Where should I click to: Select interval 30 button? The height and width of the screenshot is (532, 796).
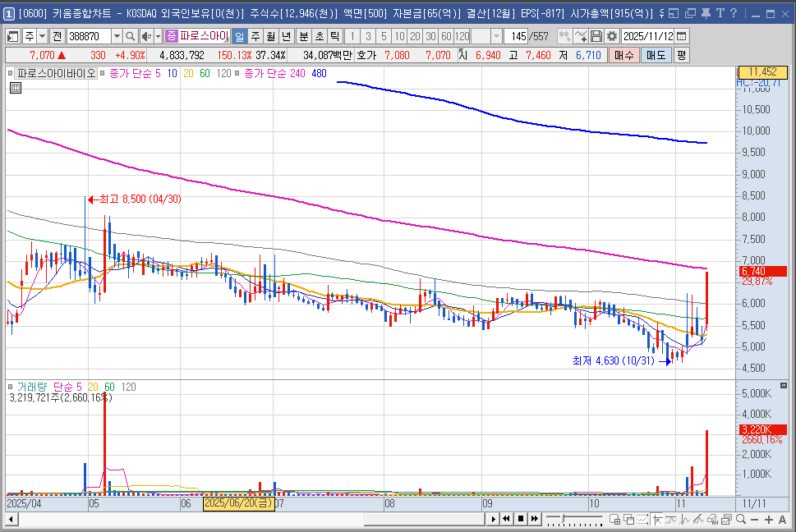coord(431,36)
